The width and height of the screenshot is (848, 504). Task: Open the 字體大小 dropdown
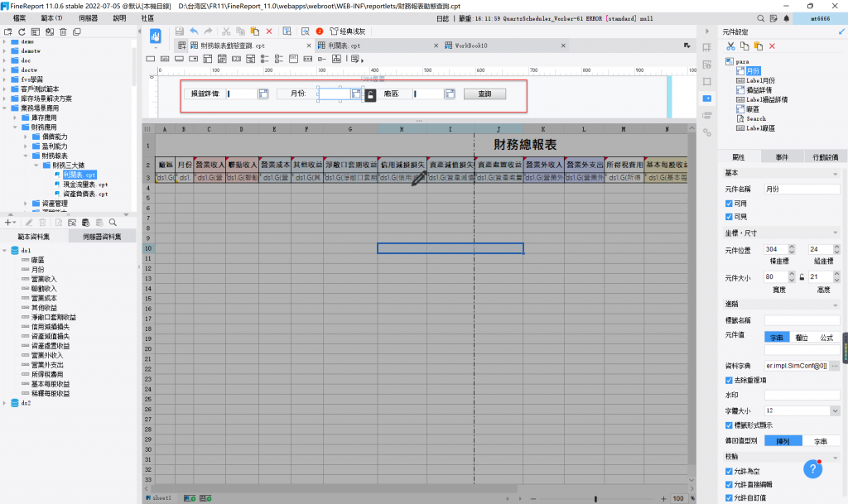click(x=835, y=411)
